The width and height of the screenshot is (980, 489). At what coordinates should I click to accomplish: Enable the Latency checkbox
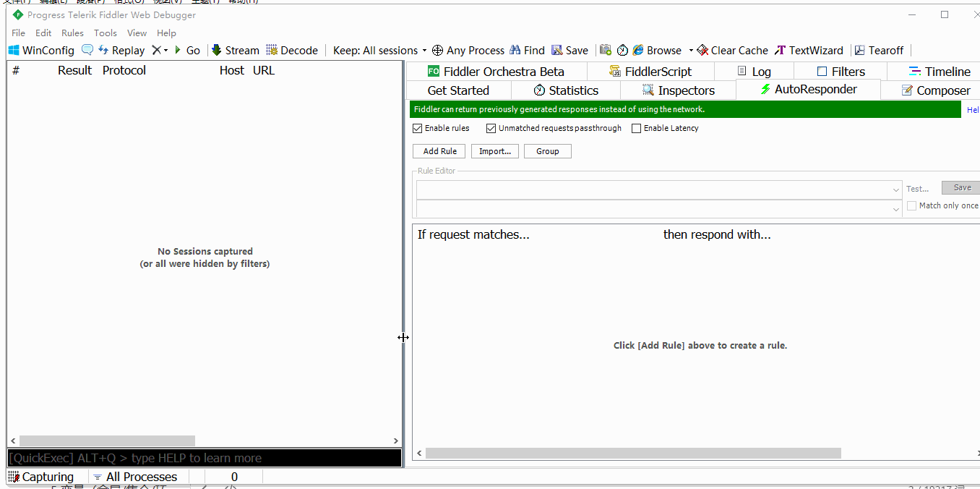click(x=637, y=129)
